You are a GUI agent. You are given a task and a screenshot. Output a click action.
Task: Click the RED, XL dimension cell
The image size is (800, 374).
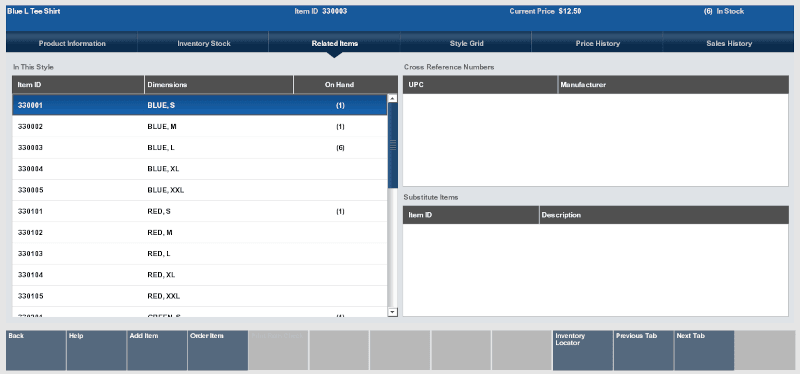[161, 275]
